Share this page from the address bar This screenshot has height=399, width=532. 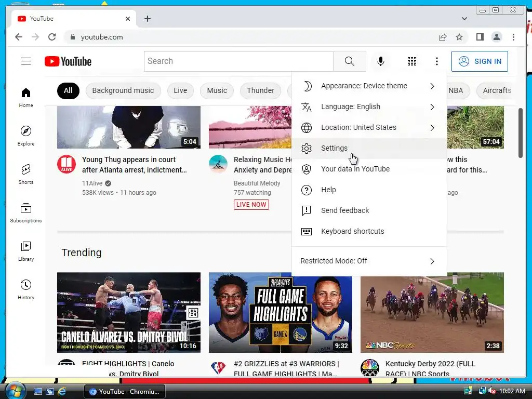tap(443, 37)
